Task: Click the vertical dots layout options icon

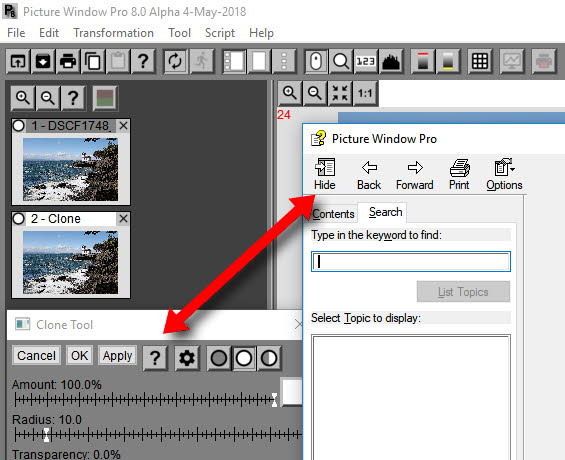Action: (284, 61)
